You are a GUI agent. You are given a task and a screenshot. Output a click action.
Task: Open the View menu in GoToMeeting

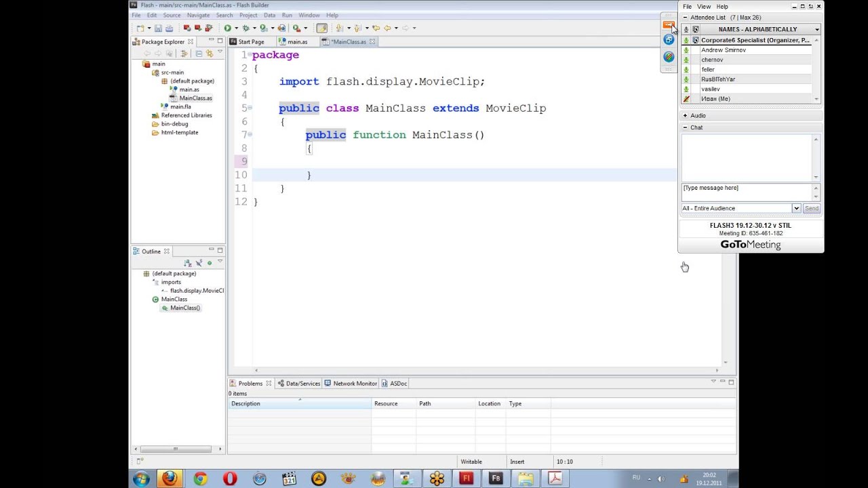704,7
